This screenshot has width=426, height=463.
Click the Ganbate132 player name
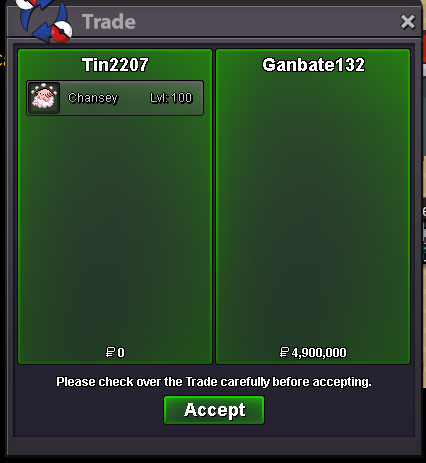tap(313, 65)
